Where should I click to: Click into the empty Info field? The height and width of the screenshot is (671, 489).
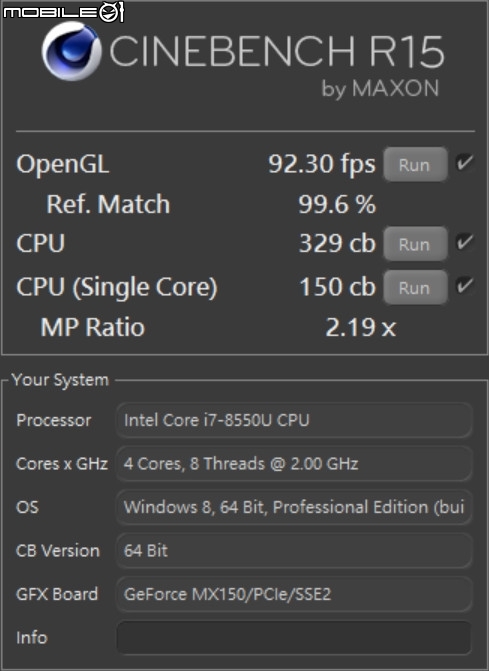294,638
